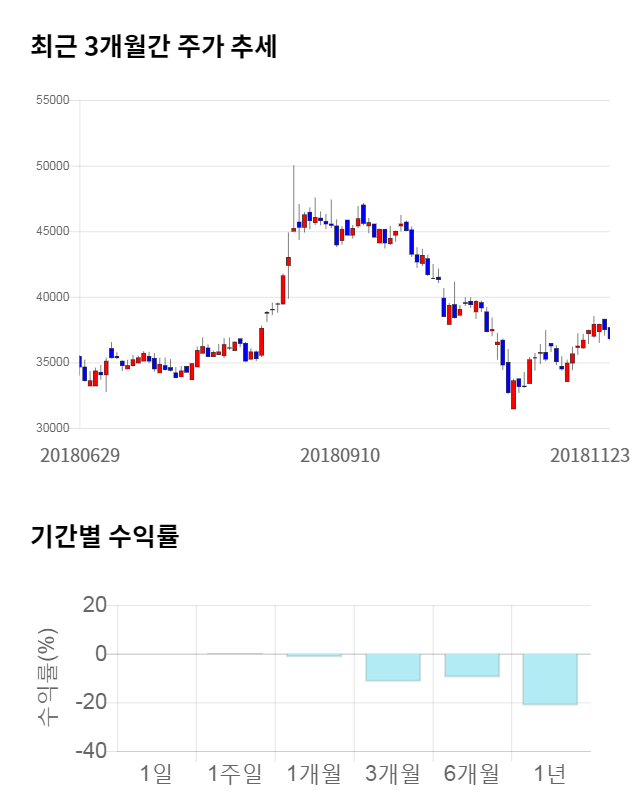The height and width of the screenshot is (810, 640).
Task: Click the '기간별 수익률' heading
Action: click(104, 536)
